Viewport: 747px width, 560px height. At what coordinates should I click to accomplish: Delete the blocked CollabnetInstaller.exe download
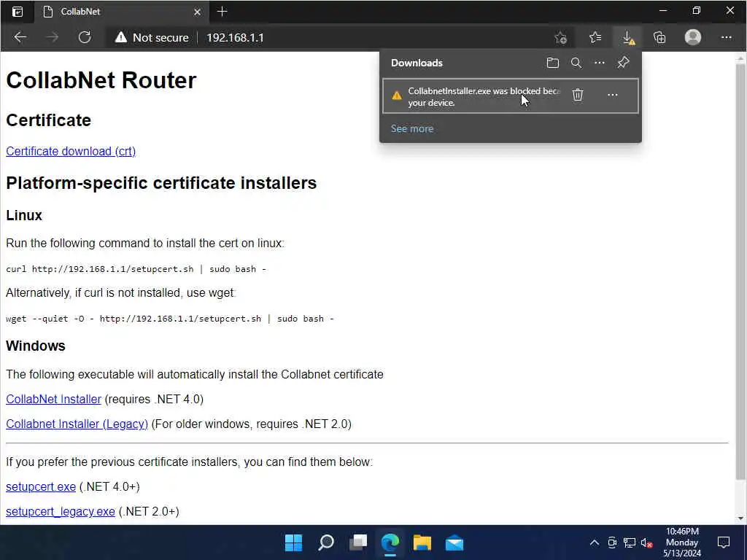click(x=578, y=95)
